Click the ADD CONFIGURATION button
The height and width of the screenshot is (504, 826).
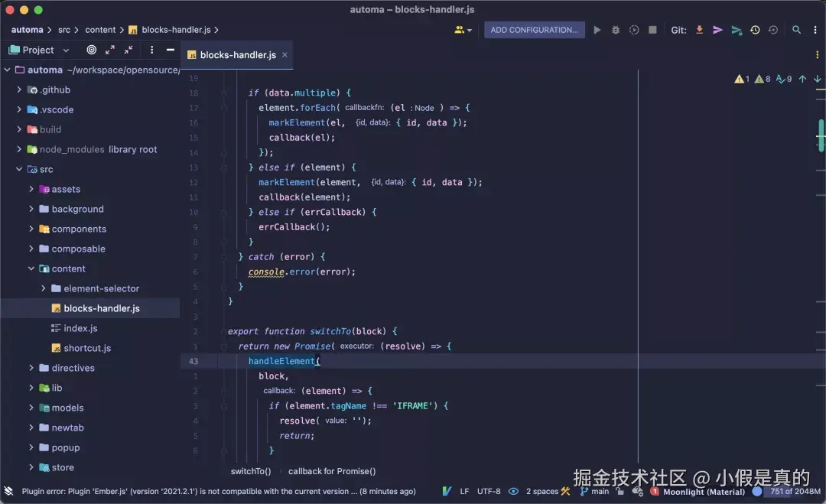click(534, 30)
